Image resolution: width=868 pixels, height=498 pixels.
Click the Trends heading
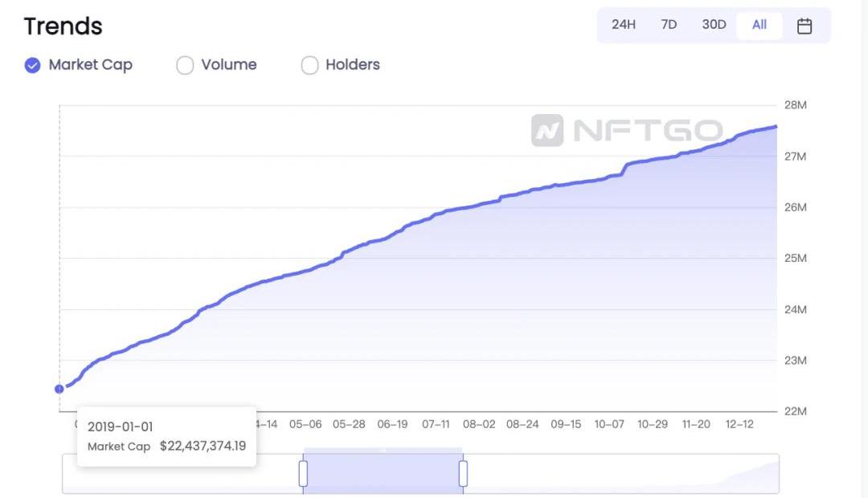point(63,27)
